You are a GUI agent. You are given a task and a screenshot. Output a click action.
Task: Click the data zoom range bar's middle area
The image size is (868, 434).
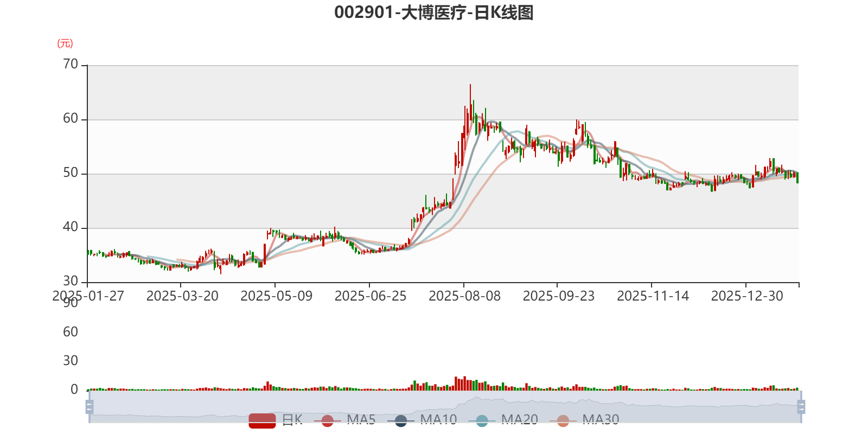click(x=445, y=406)
